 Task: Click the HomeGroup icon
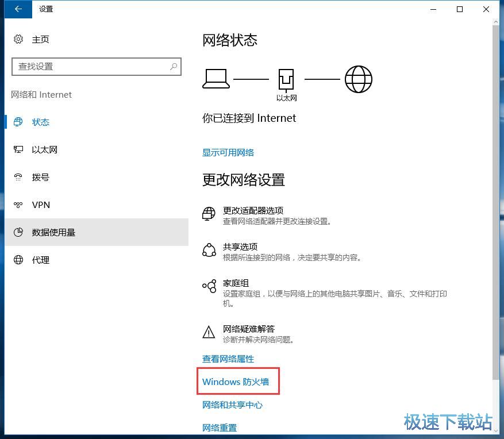(x=209, y=286)
